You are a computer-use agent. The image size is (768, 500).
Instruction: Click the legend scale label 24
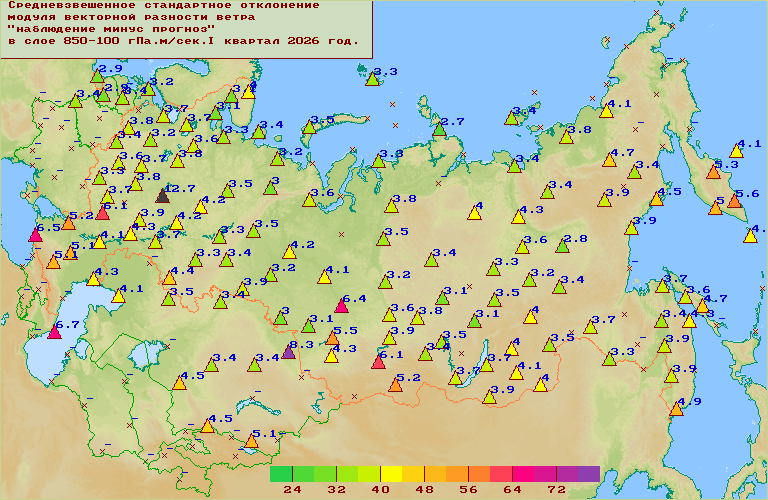[292, 490]
